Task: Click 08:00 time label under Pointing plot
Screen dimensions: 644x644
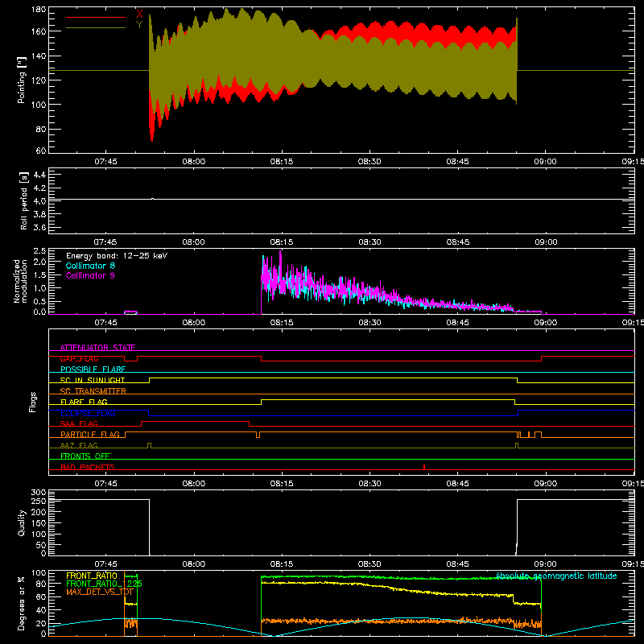Action: pos(193,162)
